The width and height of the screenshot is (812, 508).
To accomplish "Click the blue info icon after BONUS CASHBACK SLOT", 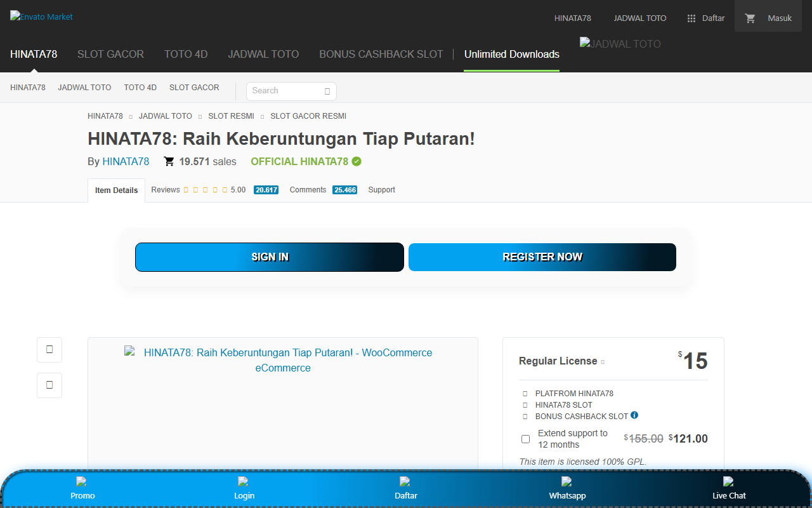I will click(634, 415).
